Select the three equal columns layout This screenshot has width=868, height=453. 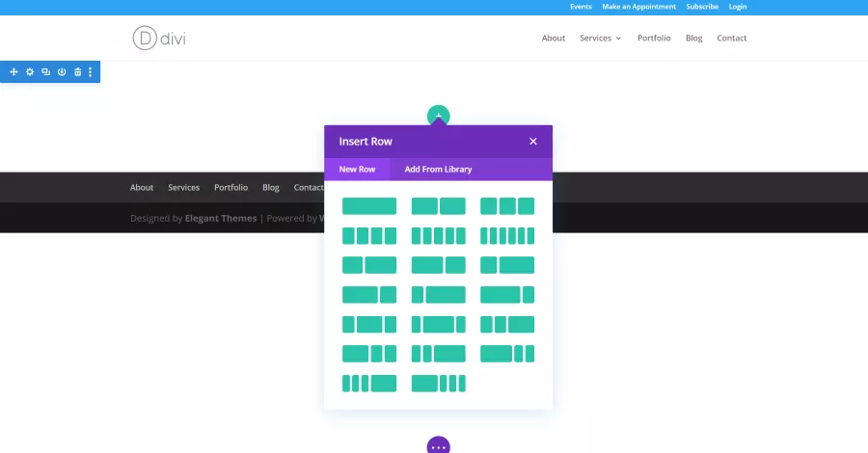pos(507,205)
